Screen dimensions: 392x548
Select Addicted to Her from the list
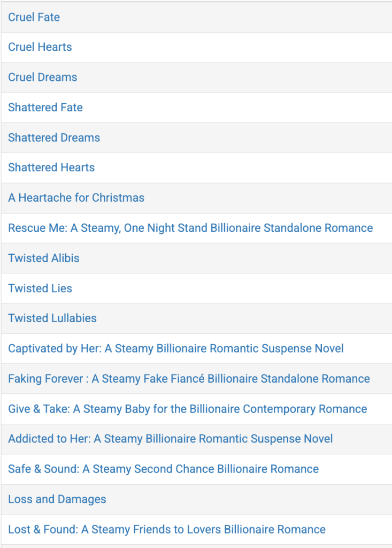169,439
